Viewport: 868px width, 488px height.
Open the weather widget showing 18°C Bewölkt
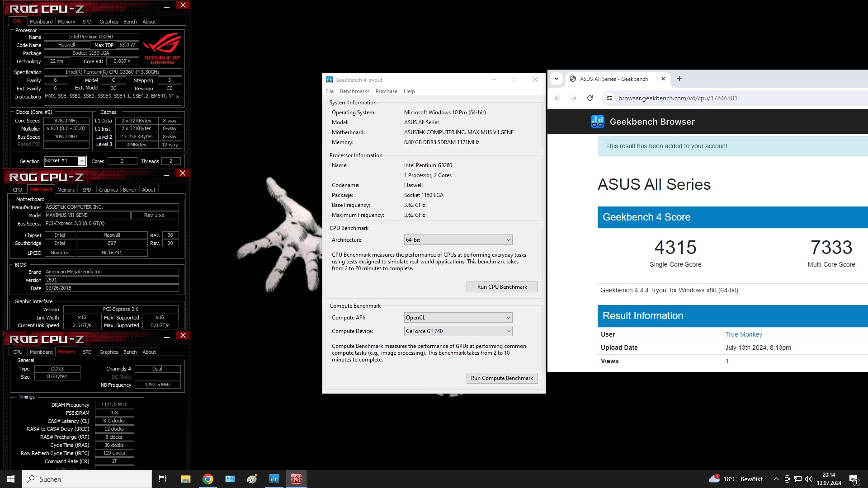tap(736, 479)
